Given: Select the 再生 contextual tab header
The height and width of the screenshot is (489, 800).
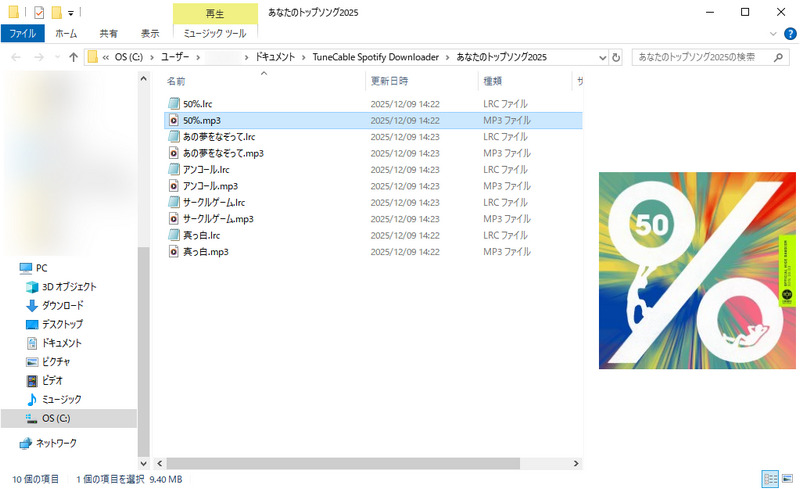Looking at the screenshot, I should [215, 14].
